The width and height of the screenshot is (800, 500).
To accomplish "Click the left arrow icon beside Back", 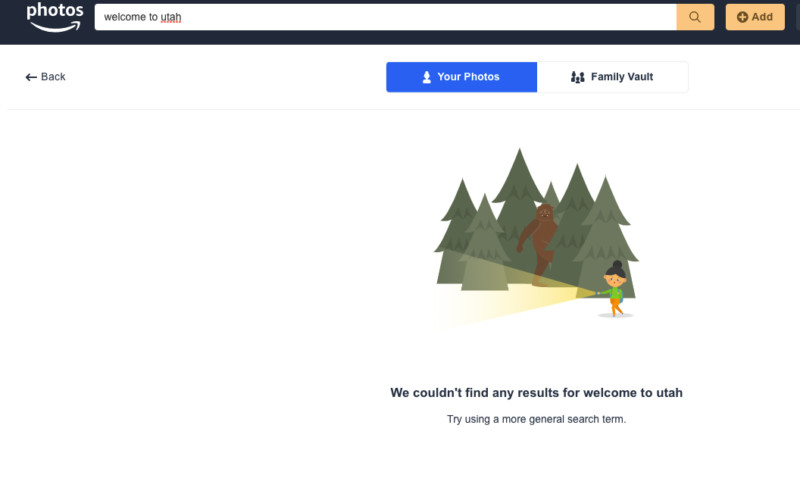I will click(x=31, y=77).
